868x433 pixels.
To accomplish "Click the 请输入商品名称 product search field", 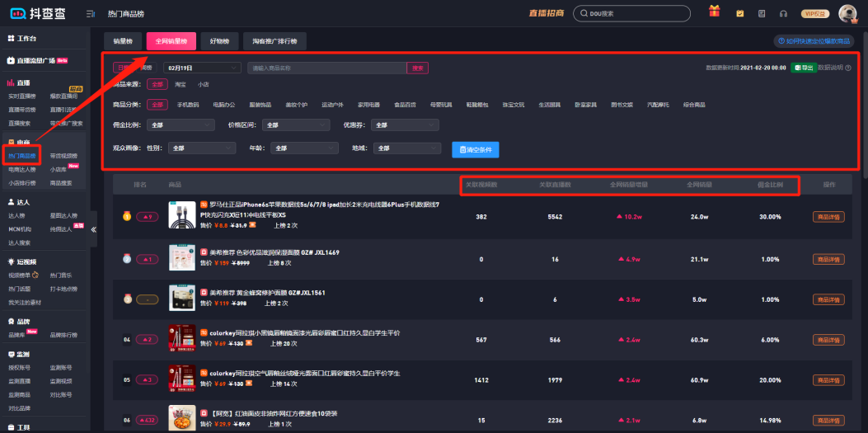I will click(326, 68).
